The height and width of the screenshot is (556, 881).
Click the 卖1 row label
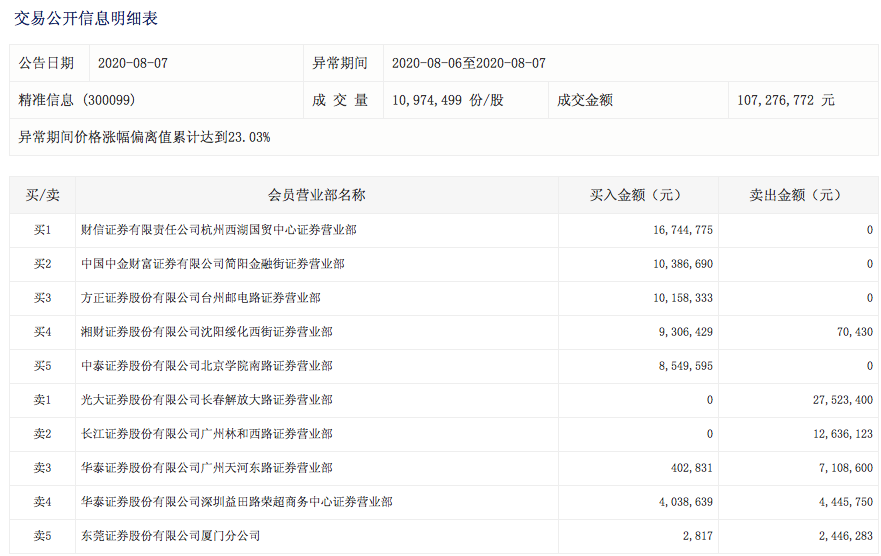[x=42, y=400]
